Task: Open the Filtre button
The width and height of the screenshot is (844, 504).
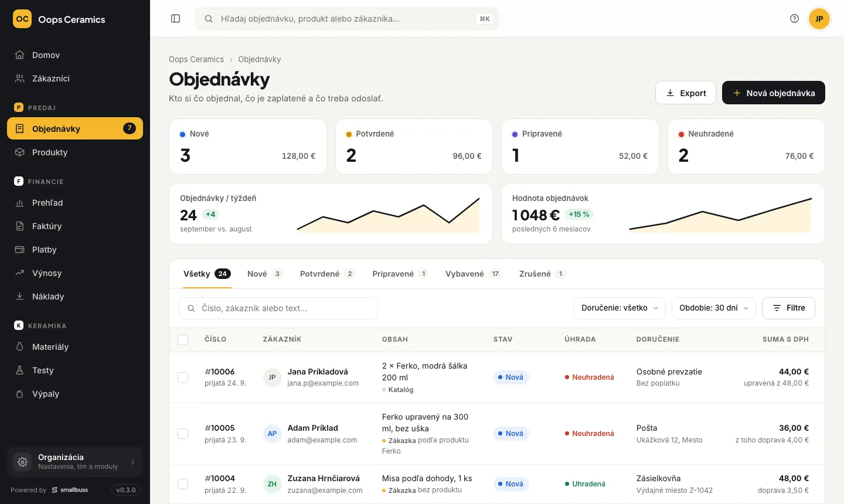Action: coord(788,308)
